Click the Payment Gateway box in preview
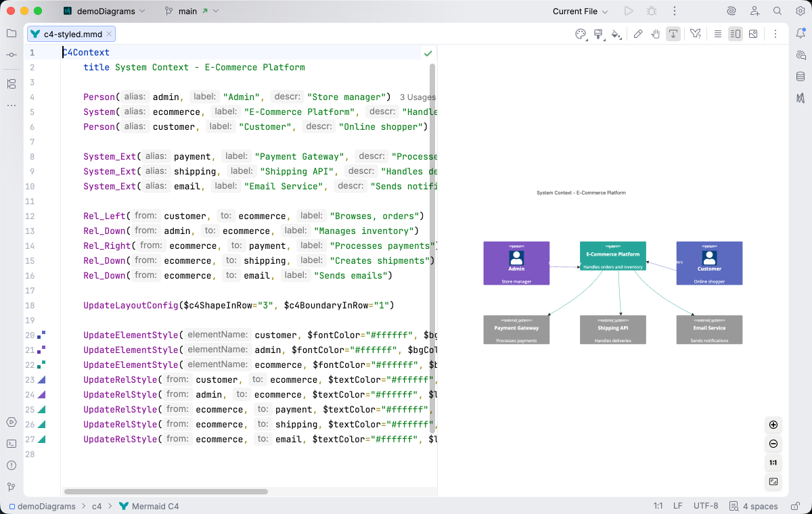Viewport: 812px width, 514px height. tap(516, 330)
